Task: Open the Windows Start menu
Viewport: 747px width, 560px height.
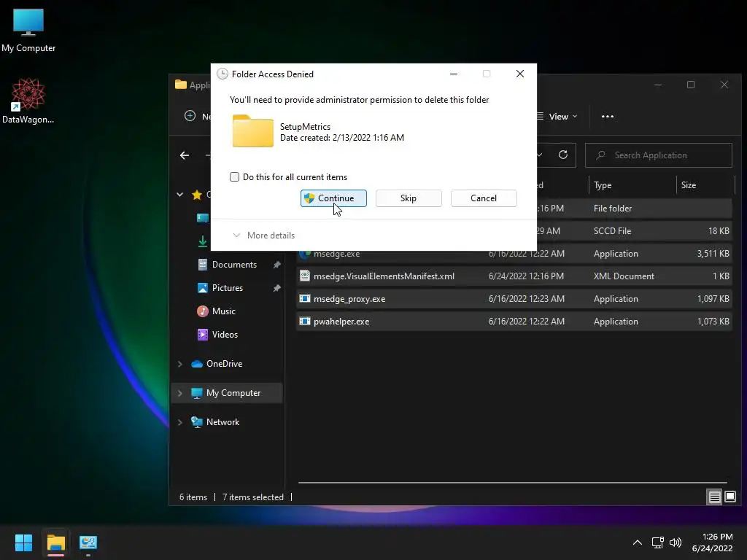Action: (x=23, y=542)
